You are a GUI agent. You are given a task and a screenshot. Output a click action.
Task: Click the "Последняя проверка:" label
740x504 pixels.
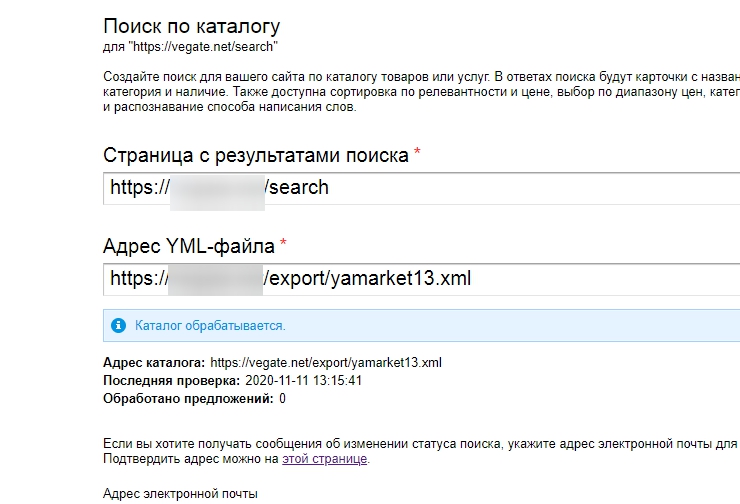point(171,381)
